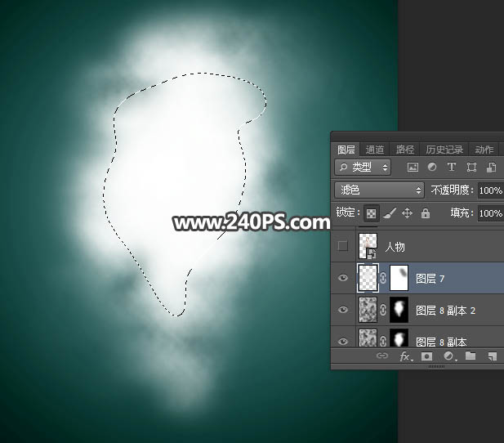Click the 图层 8 副本 2 layer name
The width and height of the screenshot is (504, 443).
(x=445, y=311)
